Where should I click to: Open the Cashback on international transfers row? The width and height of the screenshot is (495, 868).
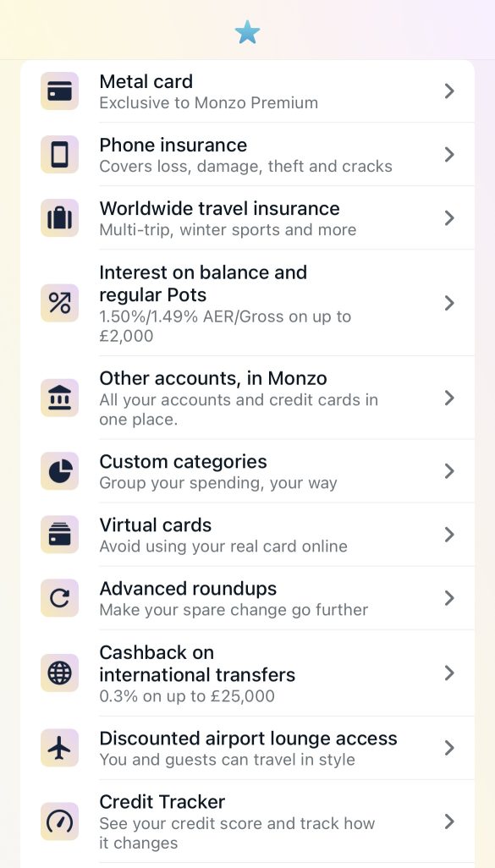coord(245,673)
